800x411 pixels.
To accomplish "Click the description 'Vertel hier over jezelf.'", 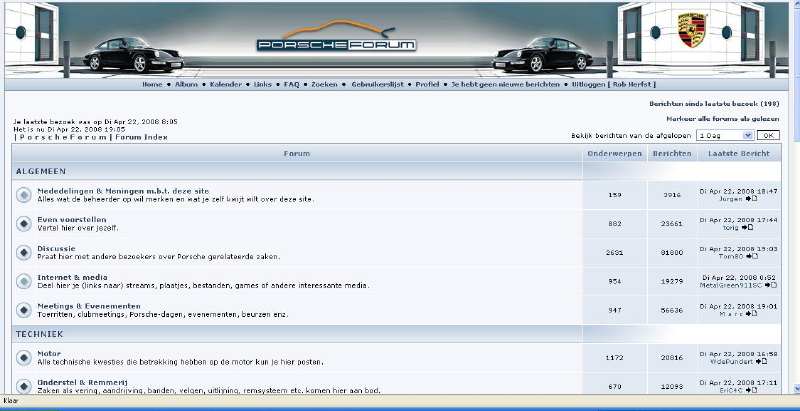I will (x=78, y=228).
